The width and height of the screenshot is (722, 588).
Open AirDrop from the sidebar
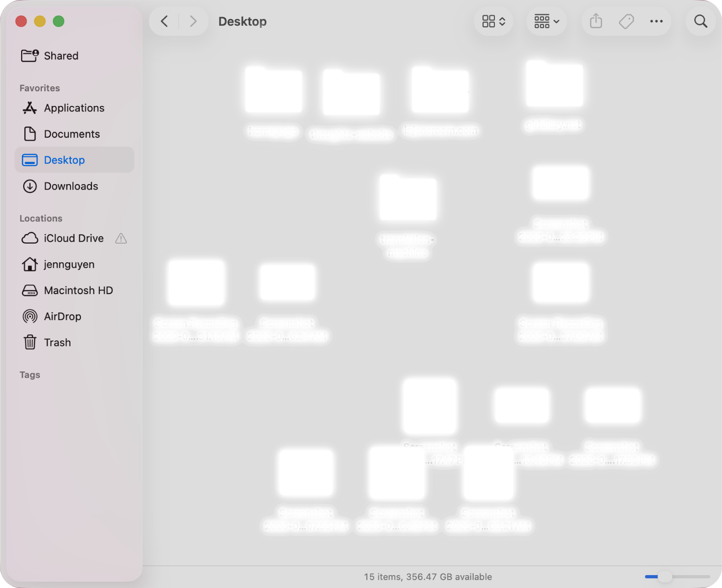coord(62,316)
